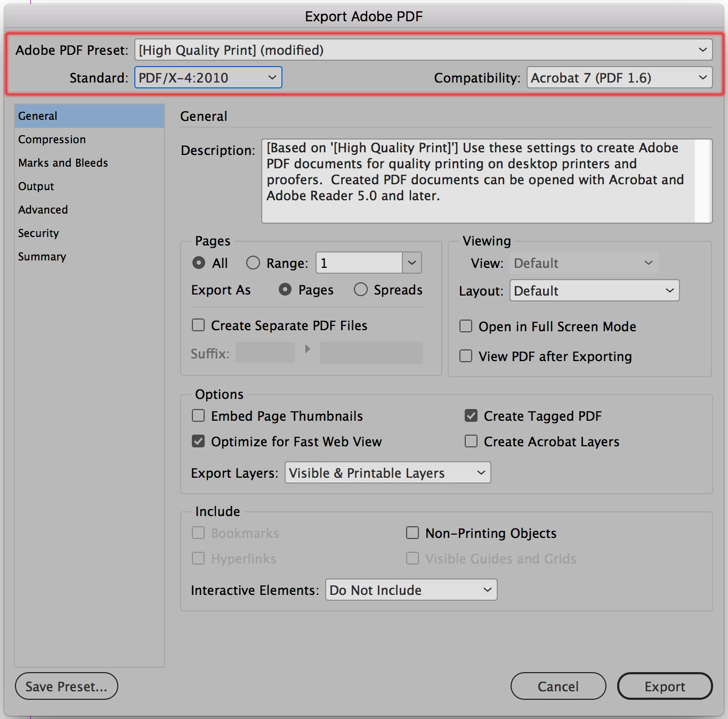Image resolution: width=728 pixels, height=719 pixels.
Task: Enable Create Acrobat Layers checkbox
Action: pos(471,442)
